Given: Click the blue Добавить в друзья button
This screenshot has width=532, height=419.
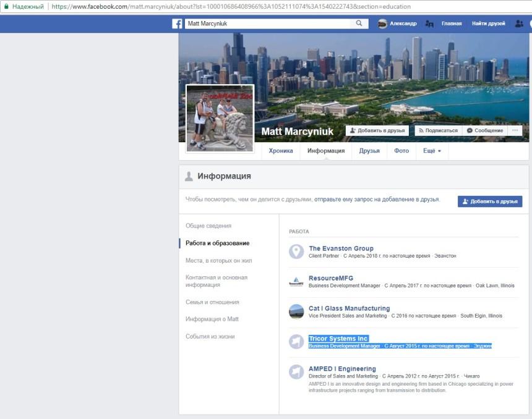Looking at the screenshot, I should click(x=490, y=201).
